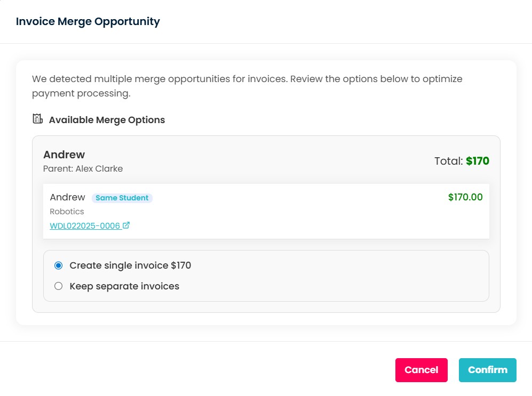Click the Invoice Merge Opportunity dialog title
The image size is (532, 396).
point(88,22)
